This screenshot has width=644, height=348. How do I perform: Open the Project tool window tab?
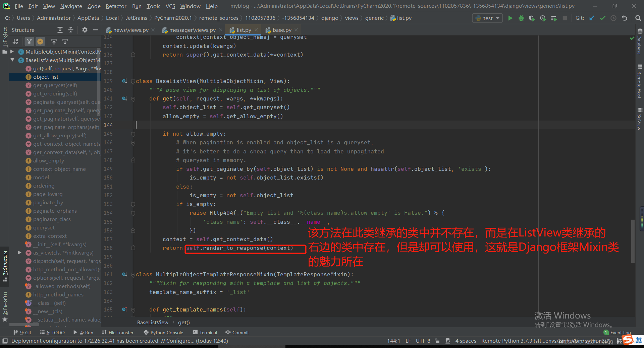pos(5,40)
